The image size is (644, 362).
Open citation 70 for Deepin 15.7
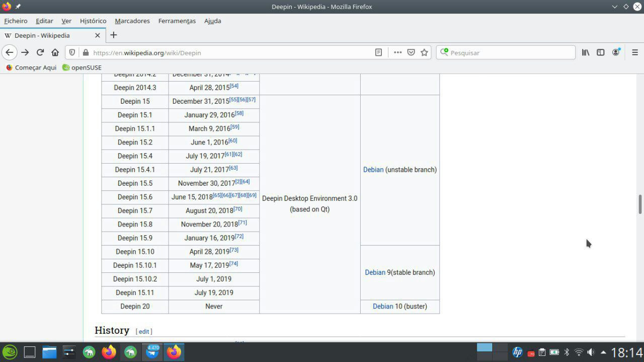point(238,209)
